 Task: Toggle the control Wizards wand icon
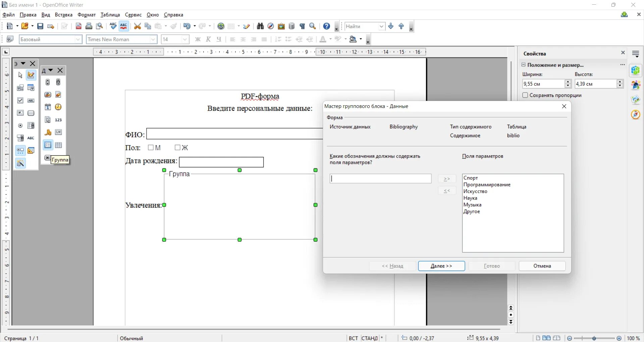click(x=20, y=163)
